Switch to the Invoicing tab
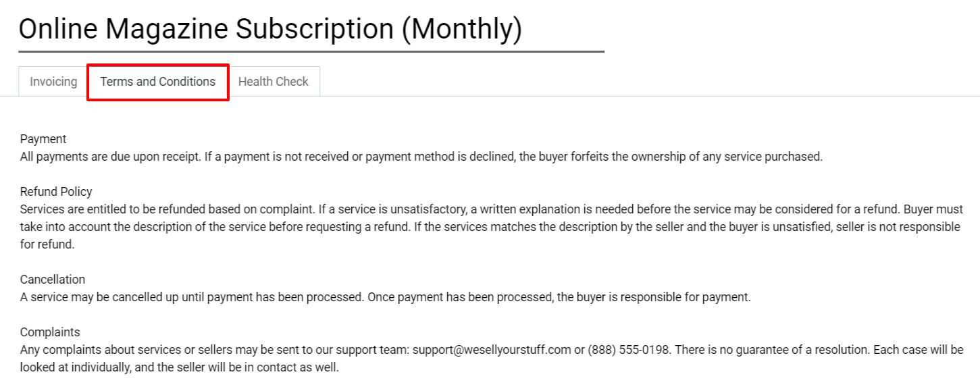 pyautogui.click(x=52, y=81)
